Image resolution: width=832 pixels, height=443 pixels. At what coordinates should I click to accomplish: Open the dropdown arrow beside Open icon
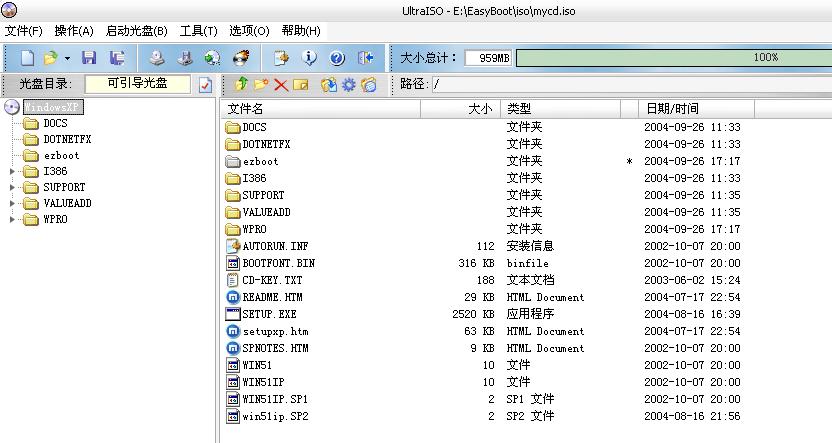click(x=67, y=58)
